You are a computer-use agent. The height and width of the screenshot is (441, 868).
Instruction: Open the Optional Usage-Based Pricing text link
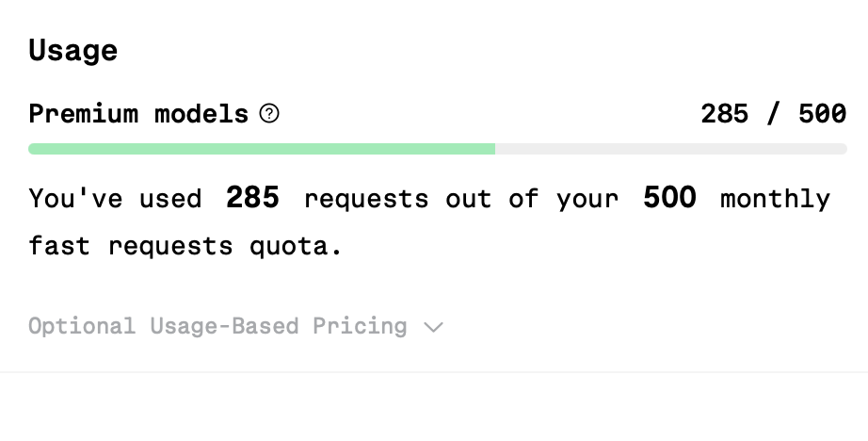click(217, 326)
